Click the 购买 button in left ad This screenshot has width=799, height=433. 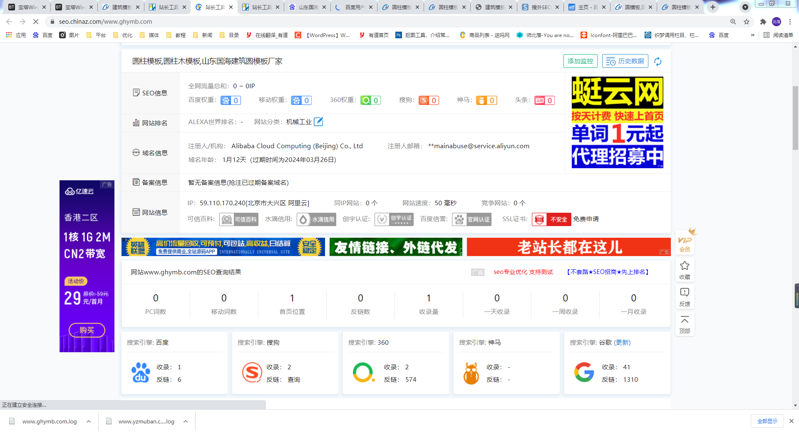(x=86, y=329)
